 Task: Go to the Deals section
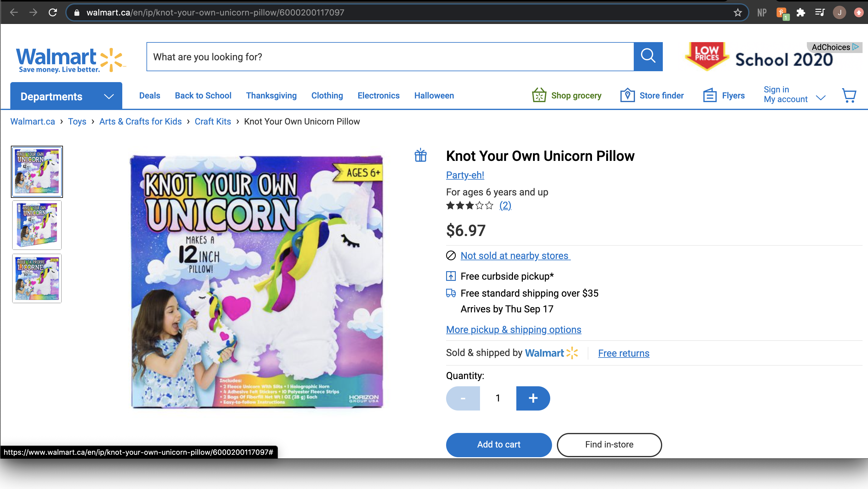click(150, 95)
